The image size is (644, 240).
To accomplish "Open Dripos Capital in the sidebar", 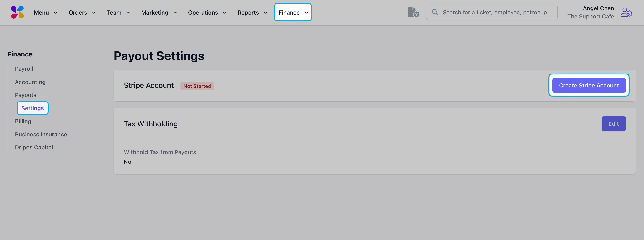I will [34, 147].
